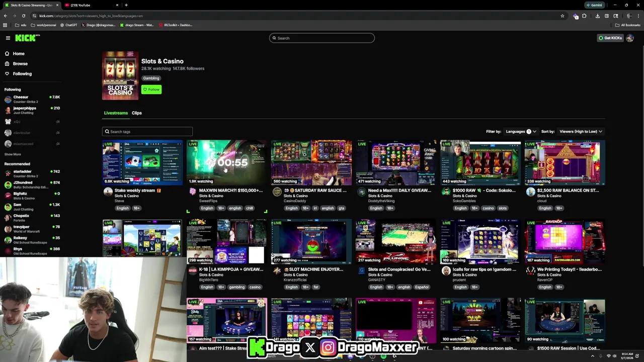This screenshot has height=362, width=644.
Task: Click the GANASTY channel avatar
Action: point(361,270)
